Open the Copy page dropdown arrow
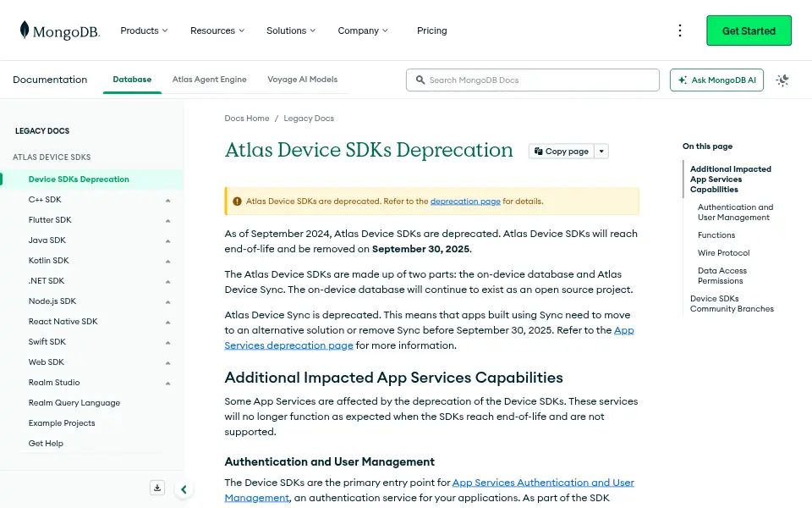The width and height of the screenshot is (812, 508). pos(601,152)
